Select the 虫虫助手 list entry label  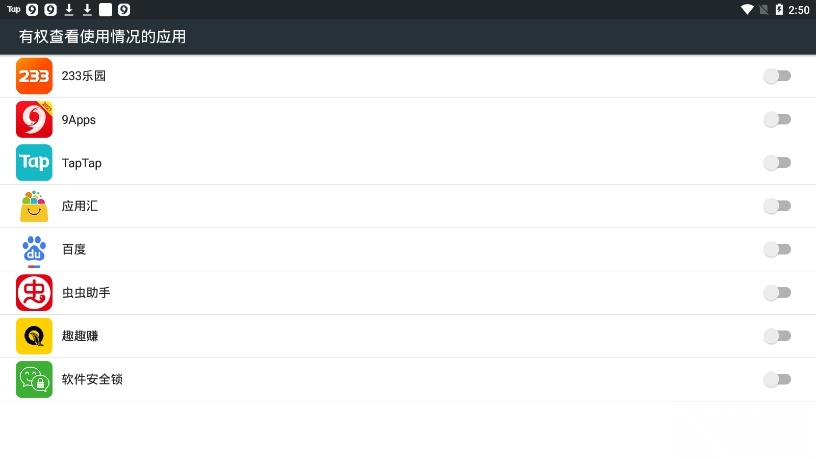point(86,292)
